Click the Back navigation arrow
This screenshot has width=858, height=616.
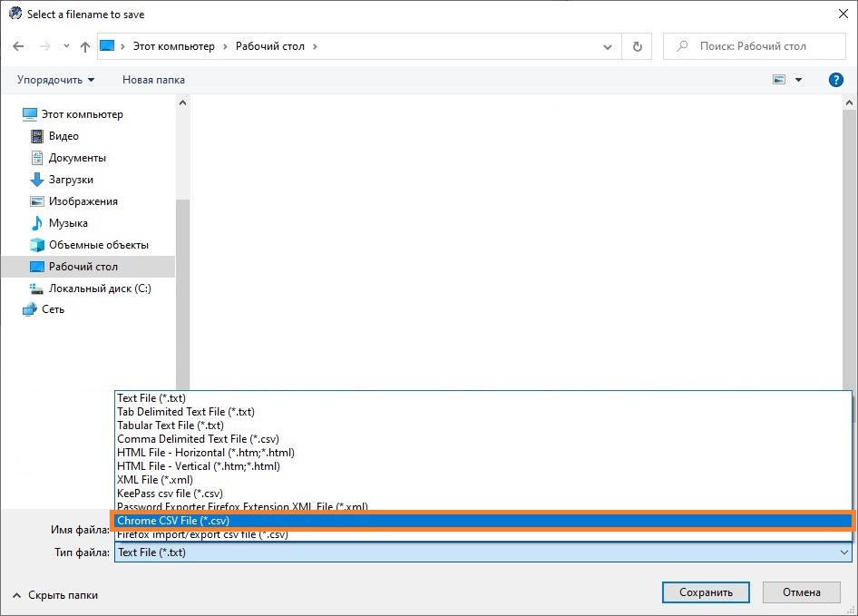19,46
